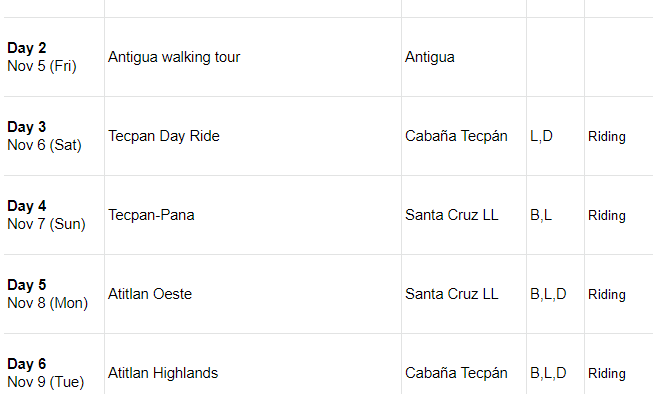Click the Day 5 Nov 8 (Mon) cell
Viewport: 653px width, 394px height.
54,294
